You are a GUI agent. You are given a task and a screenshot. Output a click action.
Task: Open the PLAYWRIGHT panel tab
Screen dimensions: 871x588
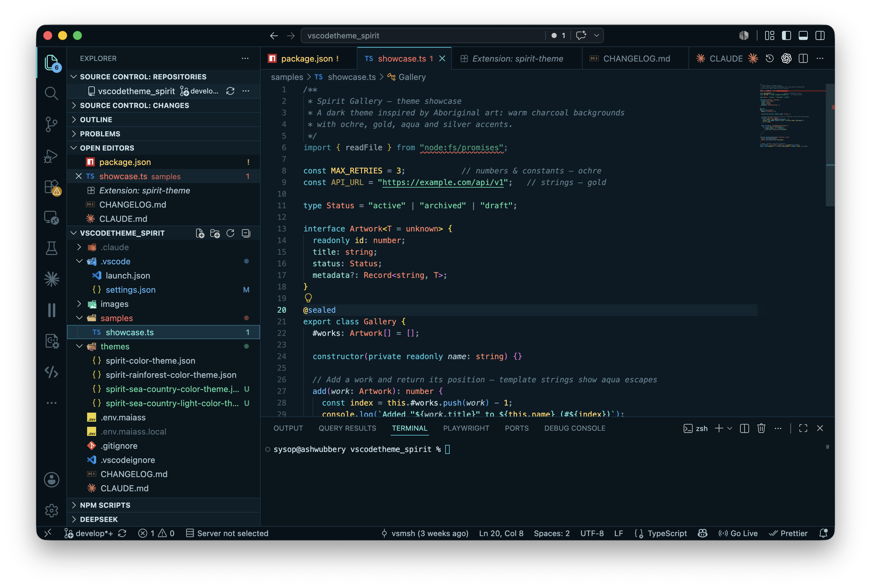[466, 428]
